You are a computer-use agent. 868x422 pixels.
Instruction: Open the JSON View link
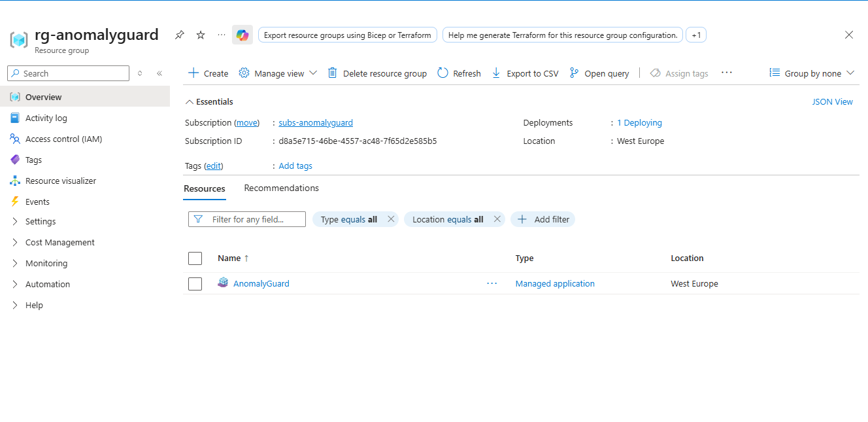tap(833, 102)
